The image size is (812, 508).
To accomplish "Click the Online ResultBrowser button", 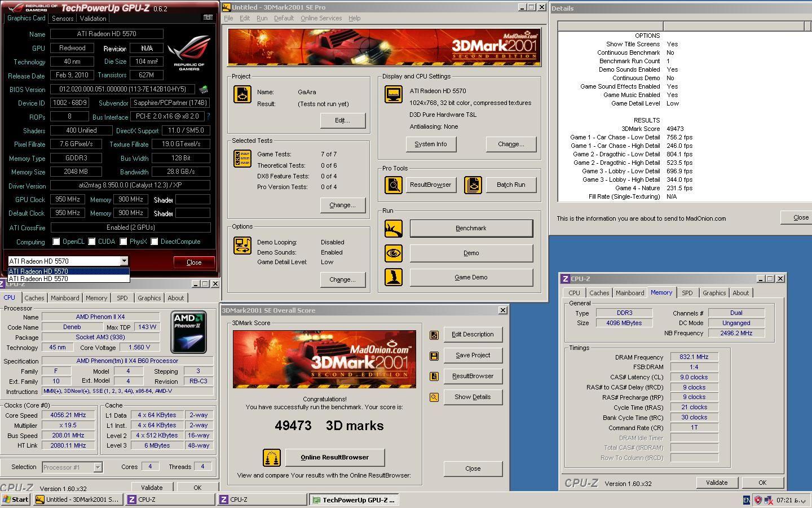I will tap(335, 457).
